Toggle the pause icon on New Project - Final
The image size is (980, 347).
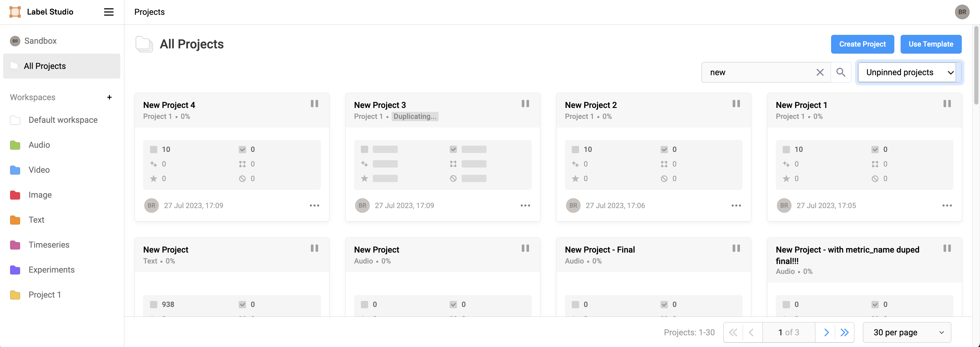736,248
